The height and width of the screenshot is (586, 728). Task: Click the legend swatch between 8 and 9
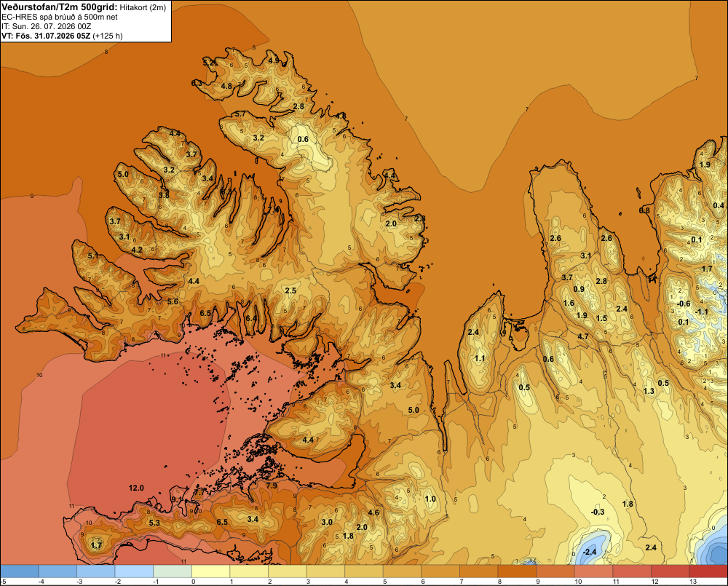(x=517, y=571)
